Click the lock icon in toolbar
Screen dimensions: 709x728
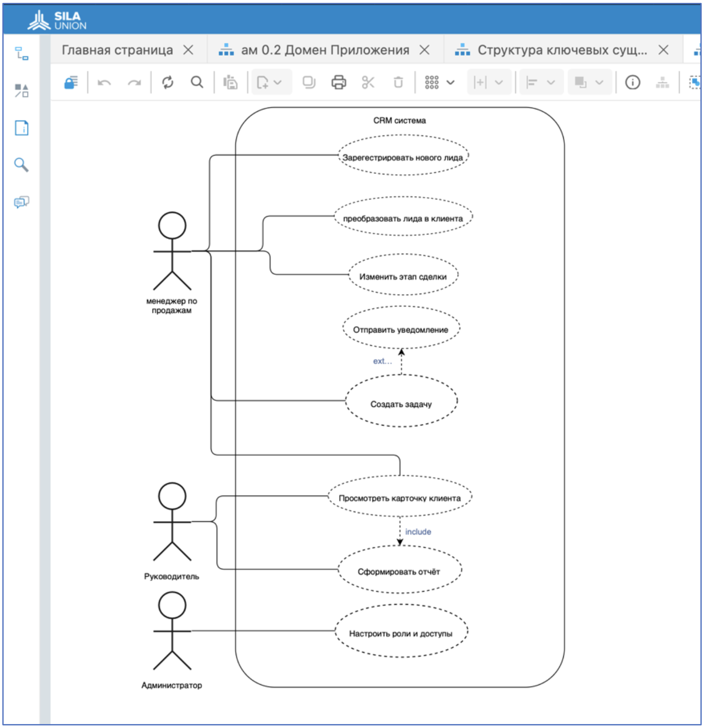71,82
